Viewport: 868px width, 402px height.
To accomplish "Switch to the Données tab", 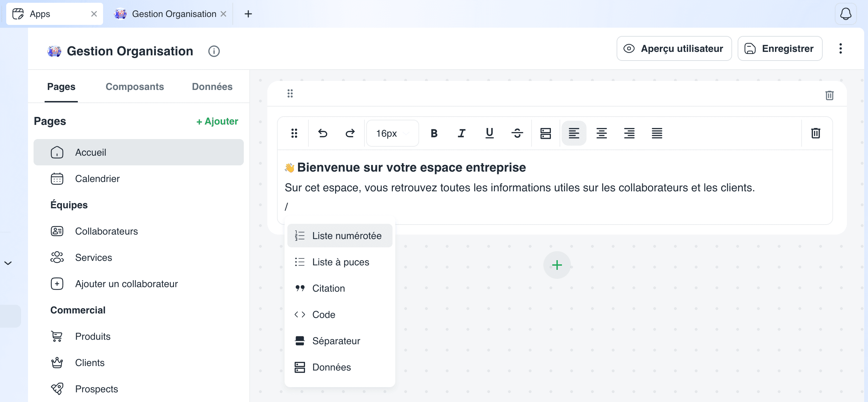I will pyautogui.click(x=212, y=86).
